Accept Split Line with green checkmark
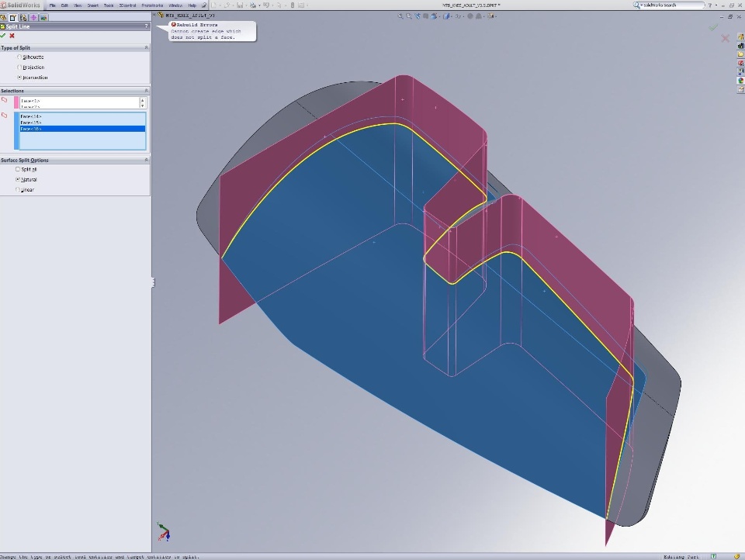The width and height of the screenshot is (745, 560). [3, 36]
